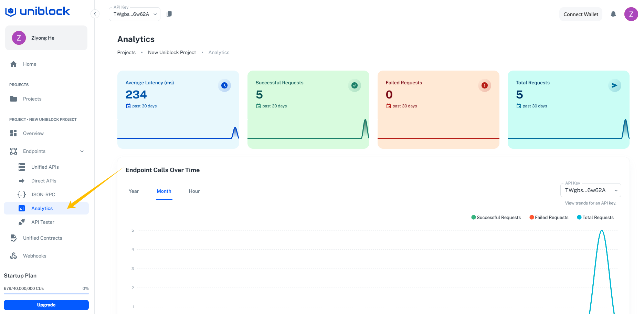Toggle the Total Requests legend series
The height and width of the screenshot is (314, 644).
pyautogui.click(x=595, y=217)
